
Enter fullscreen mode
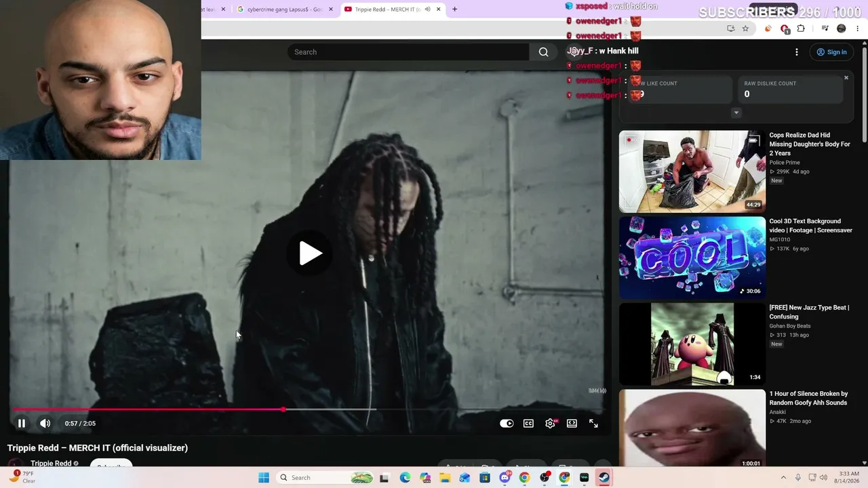click(593, 424)
